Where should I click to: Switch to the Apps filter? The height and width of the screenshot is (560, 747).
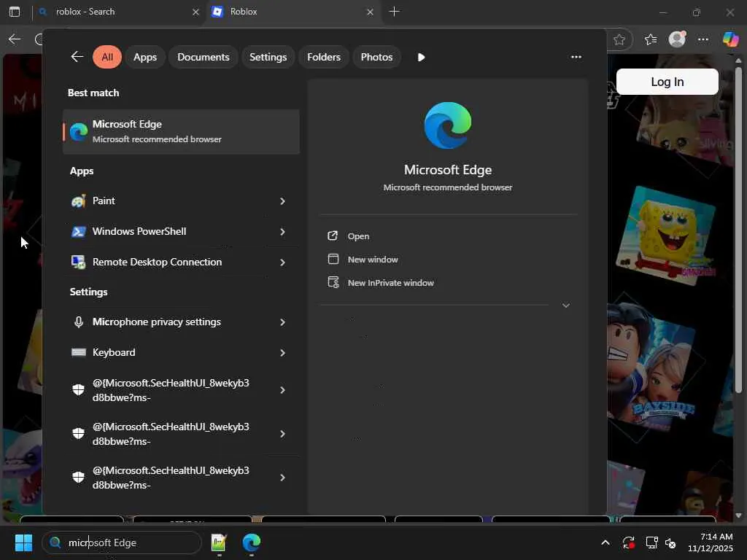[145, 57]
